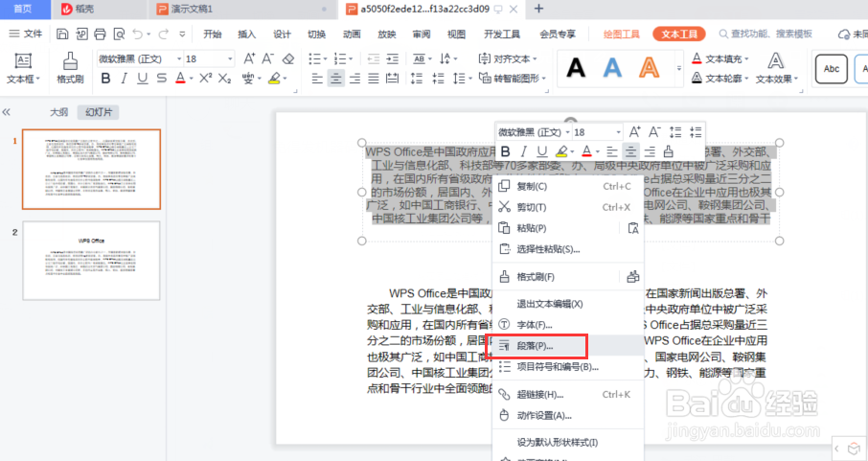Click 剪切(T) Cut in context menu
The height and width of the screenshot is (461, 868).
click(x=568, y=207)
